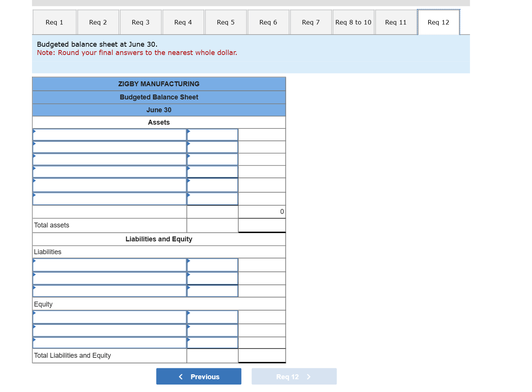Open the sixth asset name dropdown above total
This screenshot has height=392, width=532.
(110, 199)
